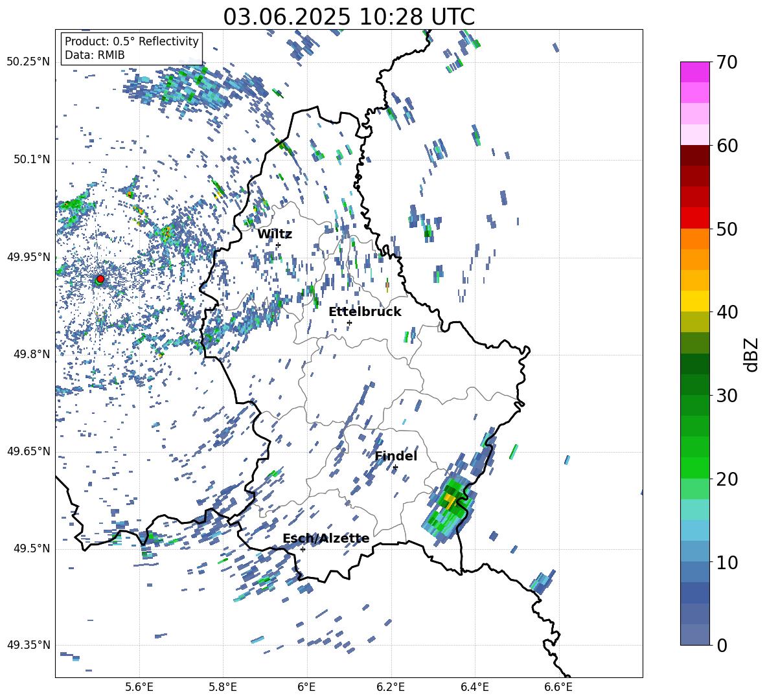Click the Esch/Alzette city label
Image resolution: width=767 pixels, height=700 pixels.
[326, 539]
